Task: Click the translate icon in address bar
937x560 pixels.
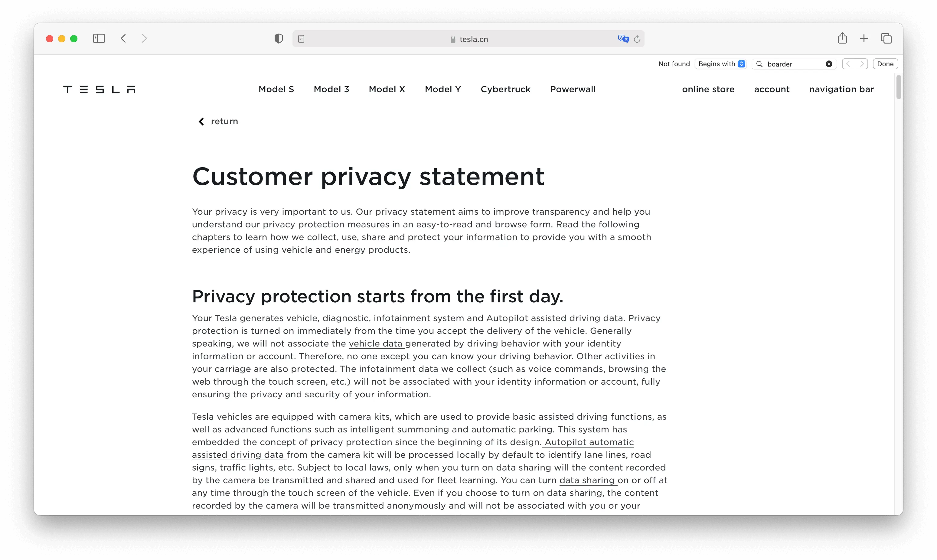Action: (x=623, y=39)
